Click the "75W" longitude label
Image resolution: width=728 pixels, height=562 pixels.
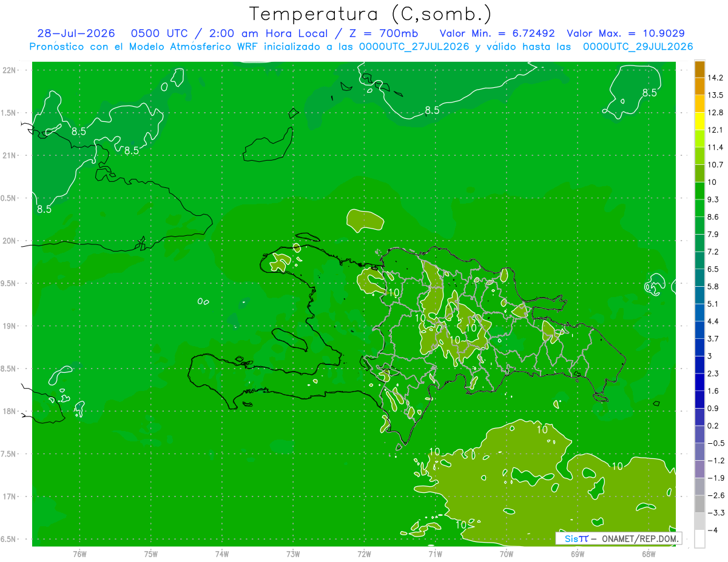click(x=150, y=554)
